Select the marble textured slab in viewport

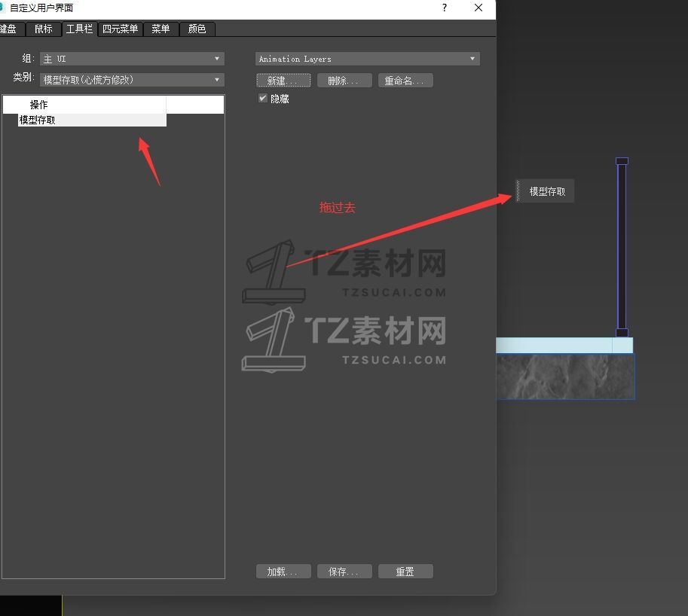(x=566, y=377)
